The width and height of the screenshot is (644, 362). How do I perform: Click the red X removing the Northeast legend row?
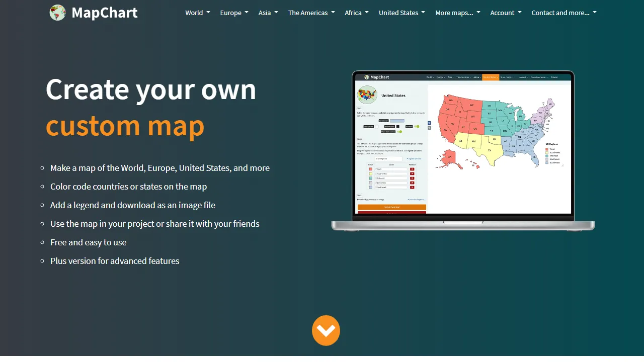(x=412, y=183)
